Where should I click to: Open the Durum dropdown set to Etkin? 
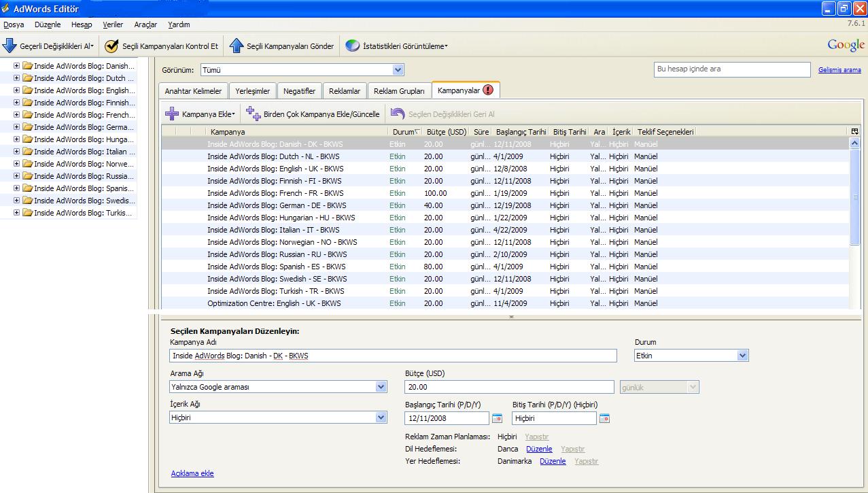(x=742, y=355)
